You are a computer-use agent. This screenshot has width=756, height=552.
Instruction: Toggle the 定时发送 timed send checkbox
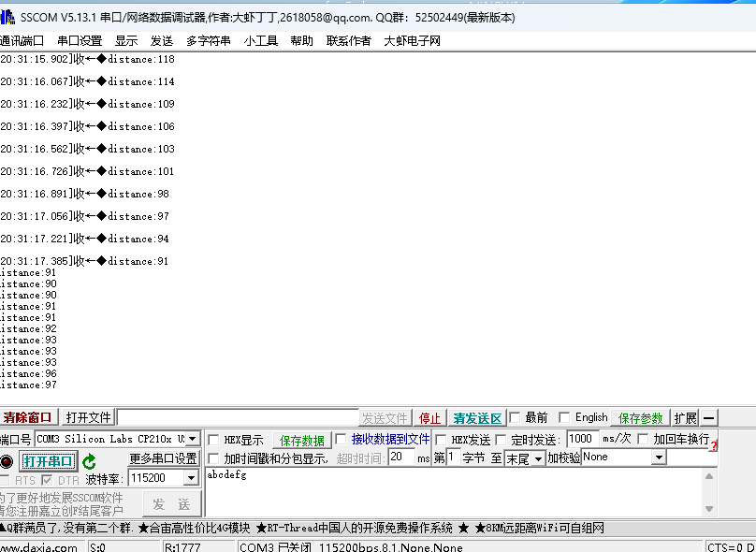pos(502,440)
